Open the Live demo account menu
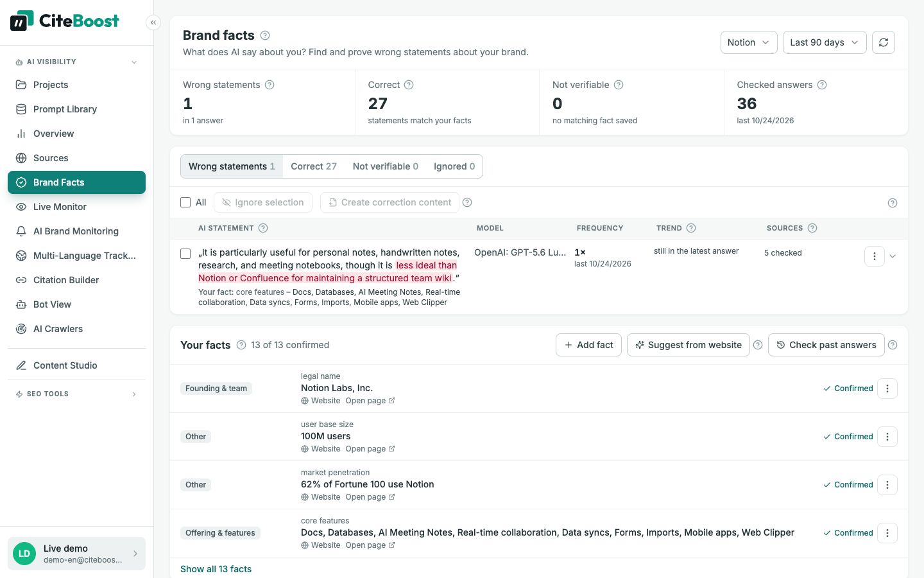The image size is (924, 578). point(76,554)
